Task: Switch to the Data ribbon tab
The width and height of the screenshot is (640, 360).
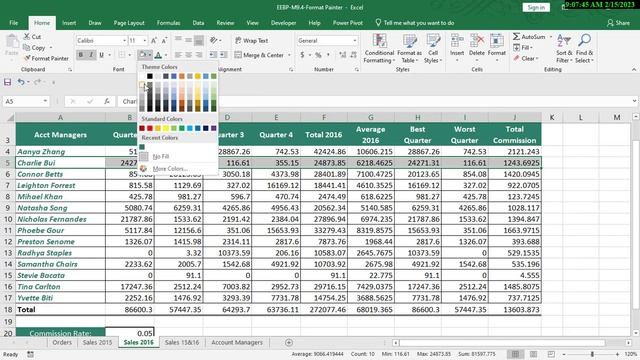Action: [x=198, y=23]
